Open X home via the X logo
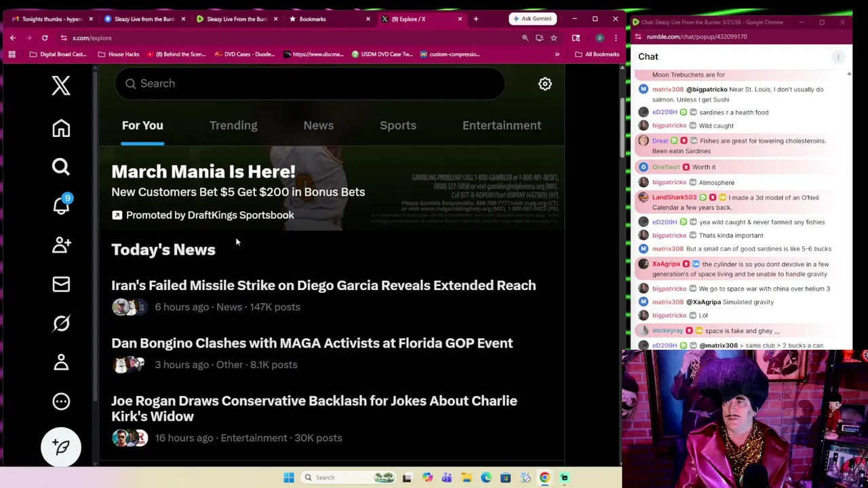The width and height of the screenshot is (868, 488). coord(61,85)
